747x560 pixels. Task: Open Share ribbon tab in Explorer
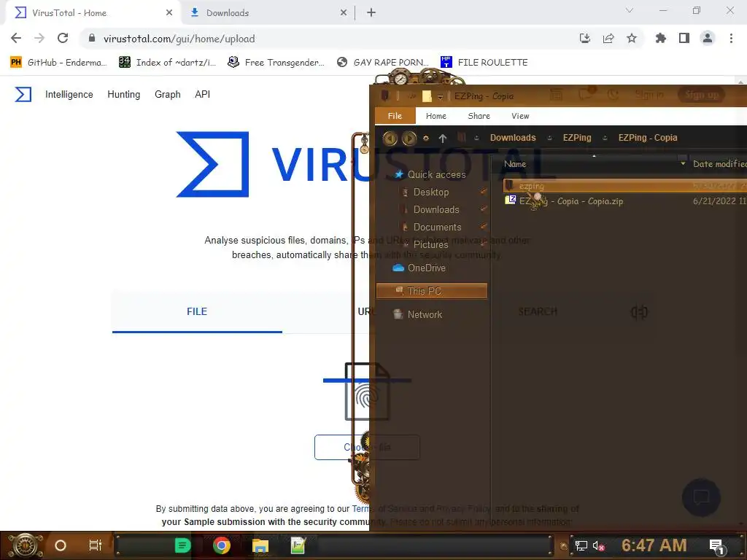pos(479,116)
